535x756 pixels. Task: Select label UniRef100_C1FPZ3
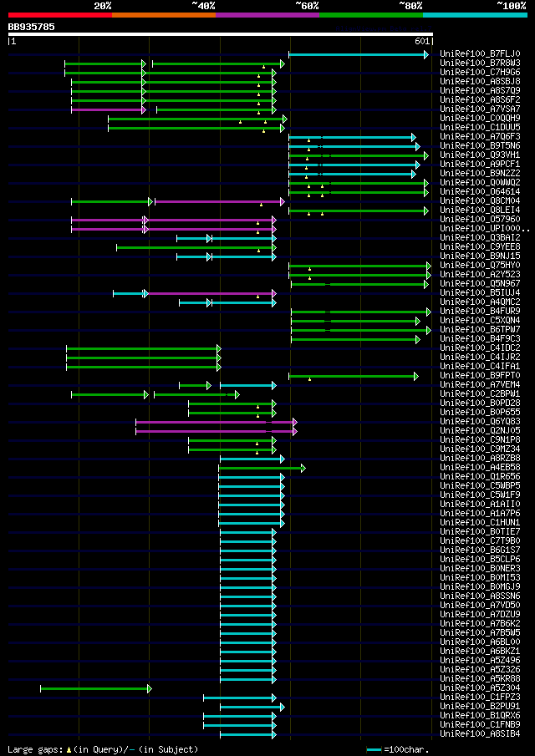(480, 697)
